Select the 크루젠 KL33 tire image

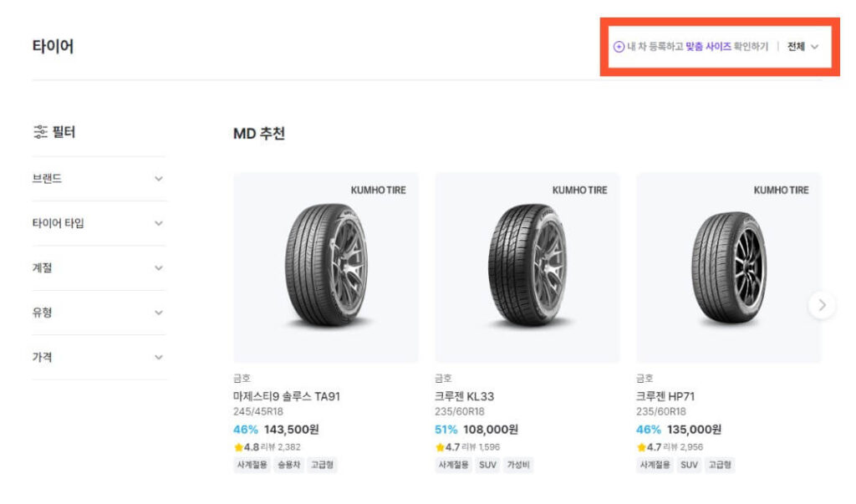coord(527,267)
